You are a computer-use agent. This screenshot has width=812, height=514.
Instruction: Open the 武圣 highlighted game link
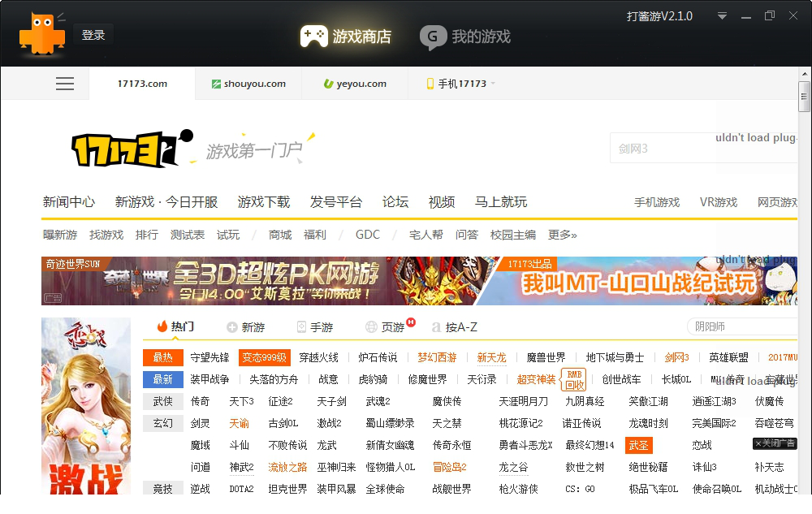(638, 445)
